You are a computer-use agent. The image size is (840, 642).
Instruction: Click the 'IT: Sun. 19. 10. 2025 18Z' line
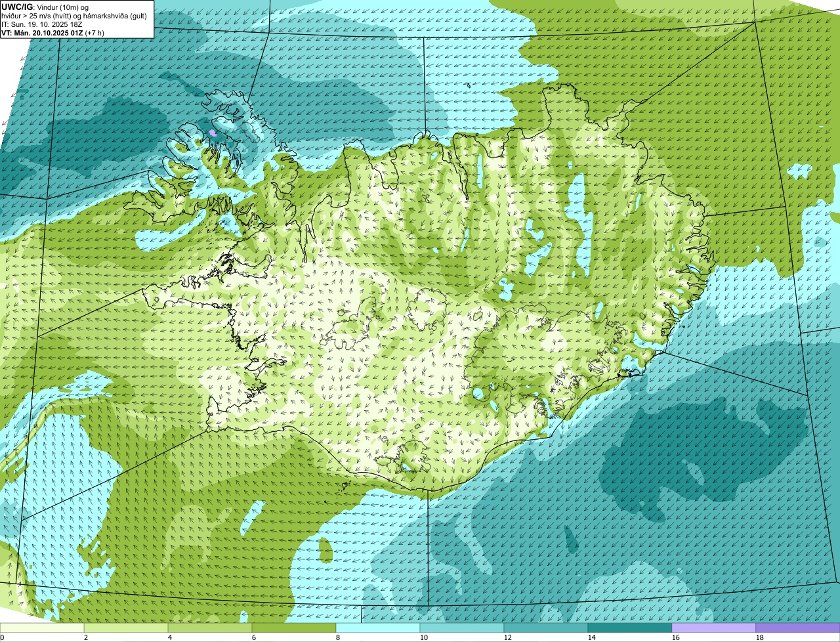[42, 24]
